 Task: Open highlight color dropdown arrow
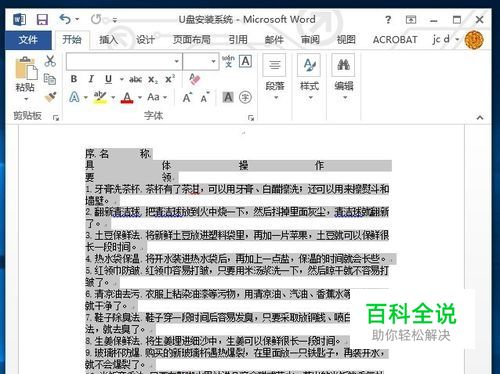pos(113,97)
